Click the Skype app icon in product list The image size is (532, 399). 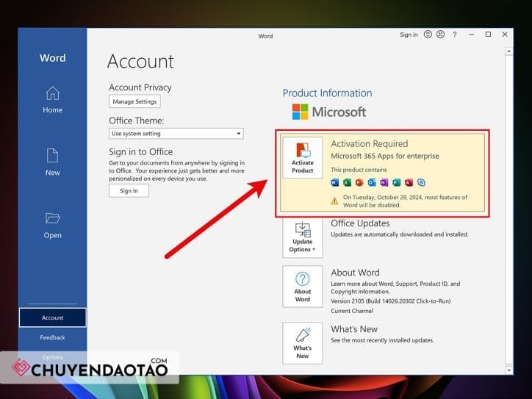pos(421,182)
